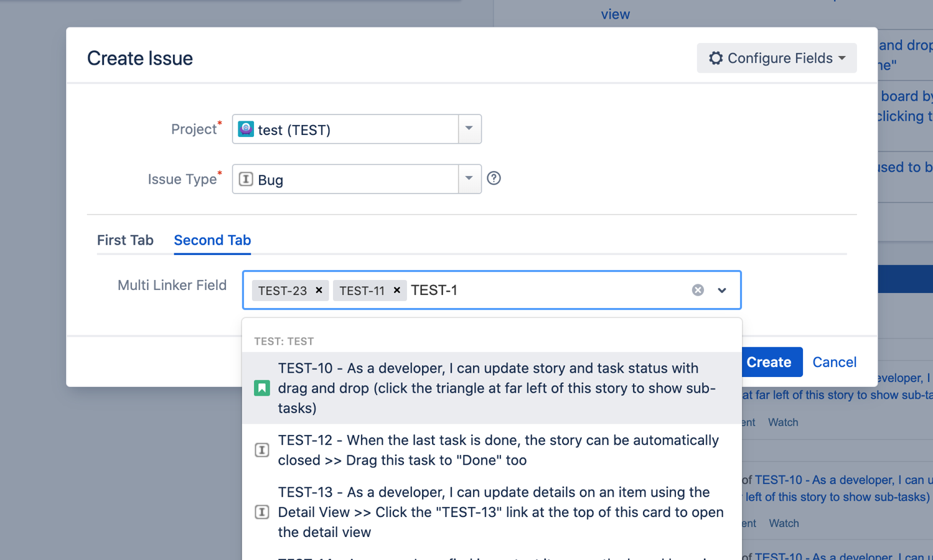The width and height of the screenshot is (933, 560).
Task: Open the Configure Fields dropdown
Action: pos(777,58)
